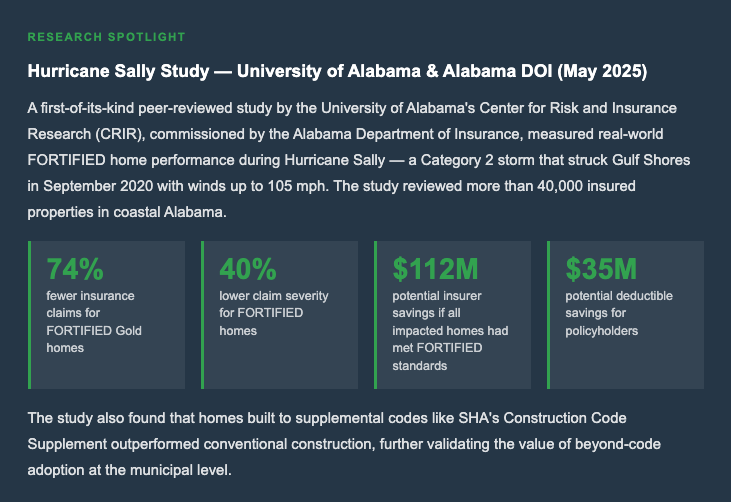Click the "potential insurer savings" description

[451, 331]
